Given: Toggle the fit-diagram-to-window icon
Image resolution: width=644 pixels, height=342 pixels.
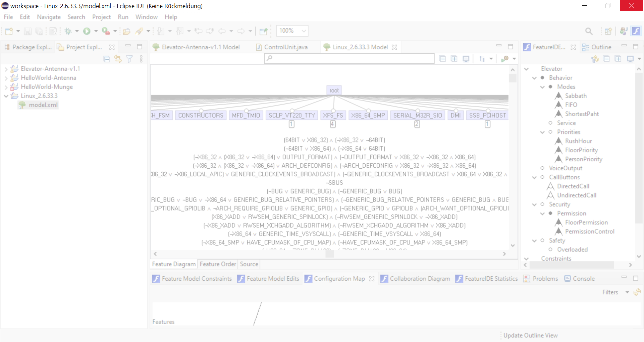Looking at the screenshot, I should click(x=466, y=59).
